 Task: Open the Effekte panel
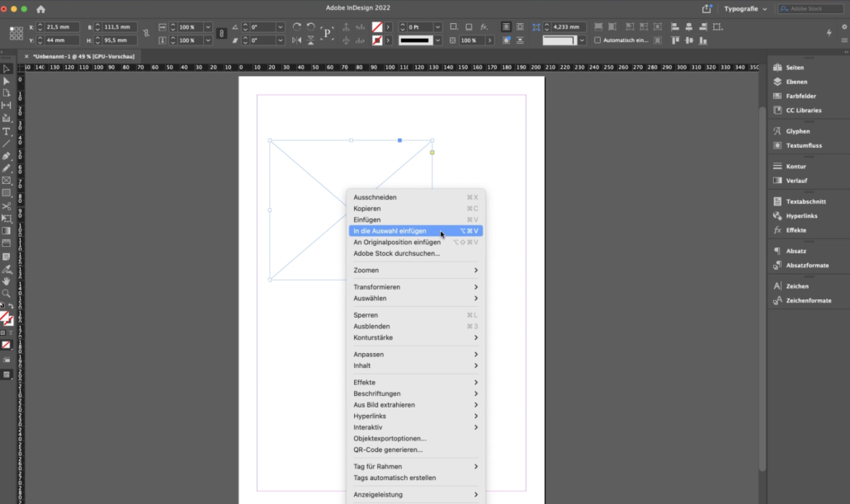(x=796, y=230)
